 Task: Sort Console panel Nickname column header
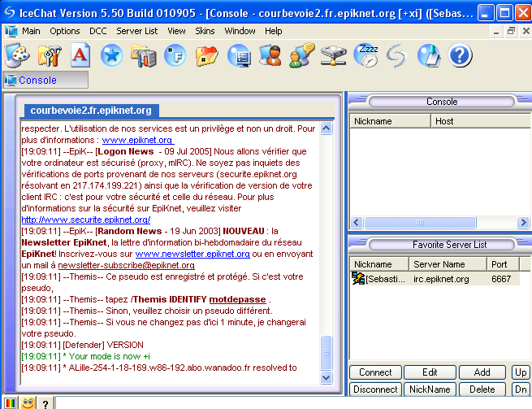[x=390, y=121]
